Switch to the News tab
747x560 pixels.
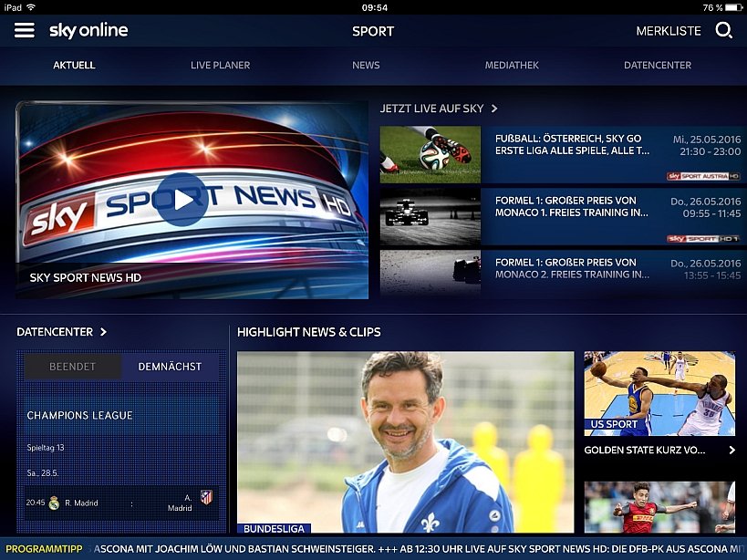point(366,66)
